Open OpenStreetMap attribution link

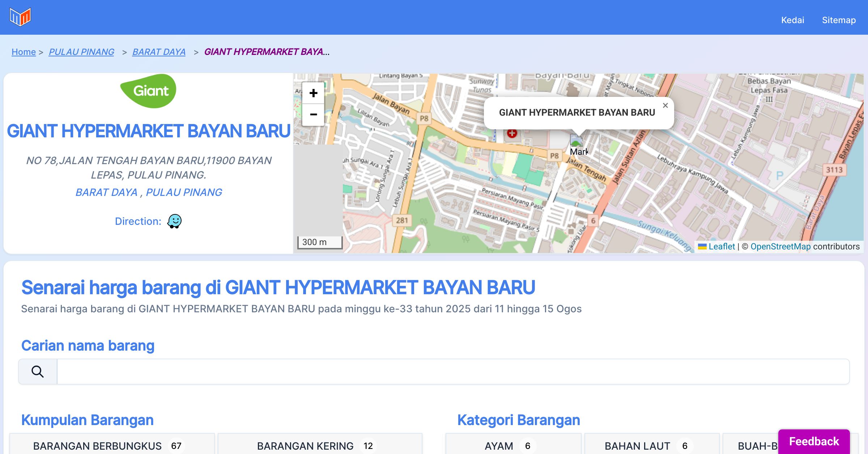coord(780,247)
